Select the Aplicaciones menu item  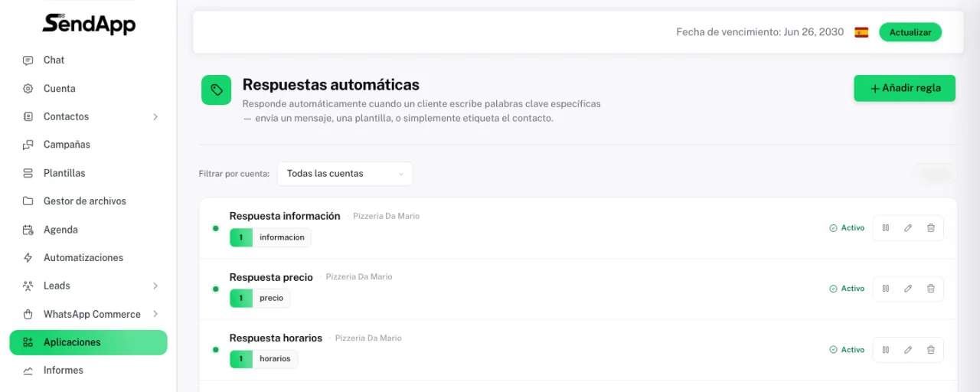[88, 342]
